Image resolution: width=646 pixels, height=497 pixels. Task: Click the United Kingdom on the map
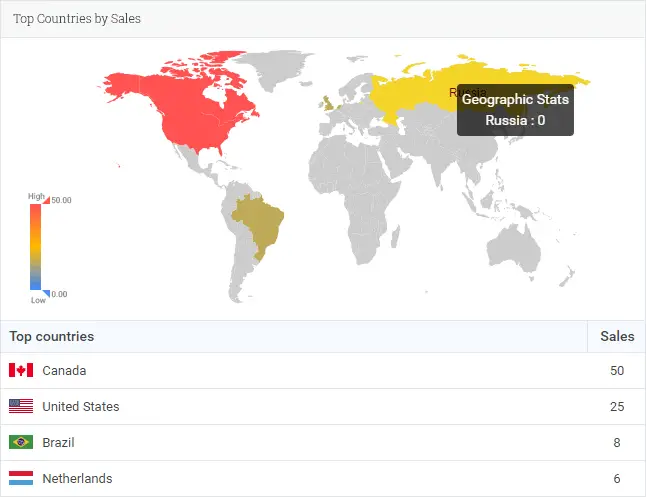coord(328,103)
